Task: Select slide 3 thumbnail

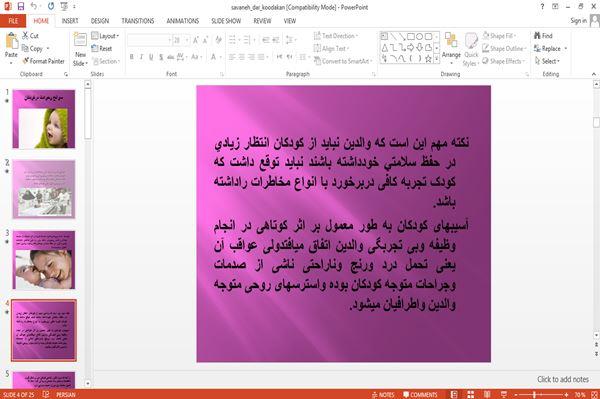Action: pyautogui.click(x=44, y=260)
